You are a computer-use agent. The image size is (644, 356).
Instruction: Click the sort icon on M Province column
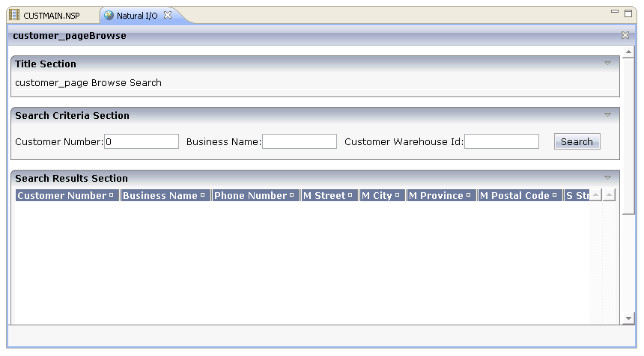click(469, 196)
